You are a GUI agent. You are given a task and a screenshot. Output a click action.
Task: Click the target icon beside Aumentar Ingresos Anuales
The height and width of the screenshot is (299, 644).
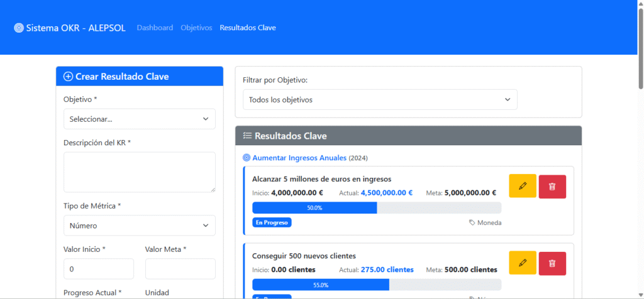[x=247, y=158]
